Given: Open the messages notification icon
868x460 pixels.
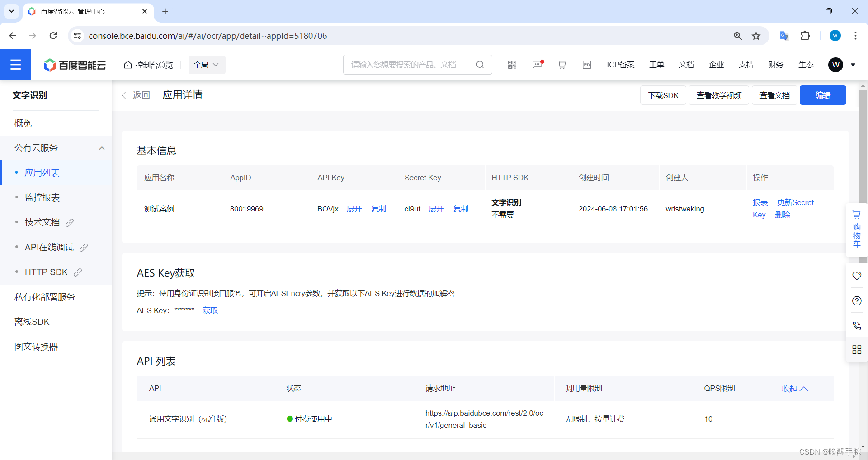Looking at the screenshot, I should (537, 65).
